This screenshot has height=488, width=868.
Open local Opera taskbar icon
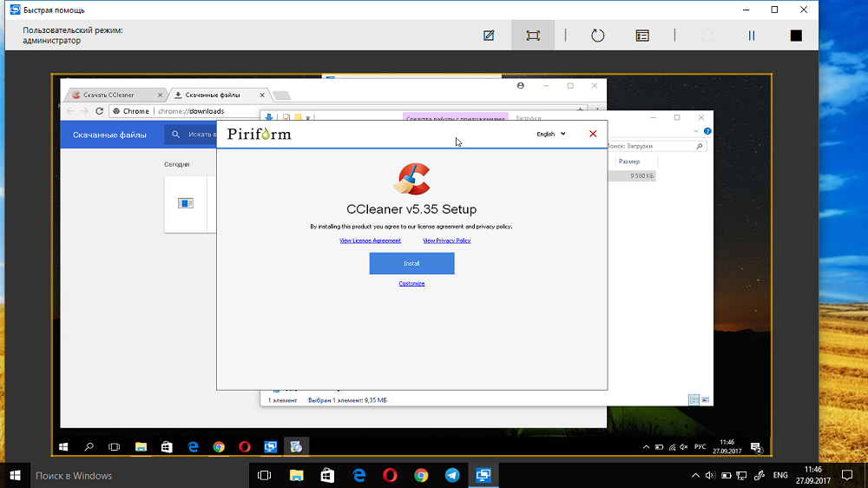[x=391, y=475]
